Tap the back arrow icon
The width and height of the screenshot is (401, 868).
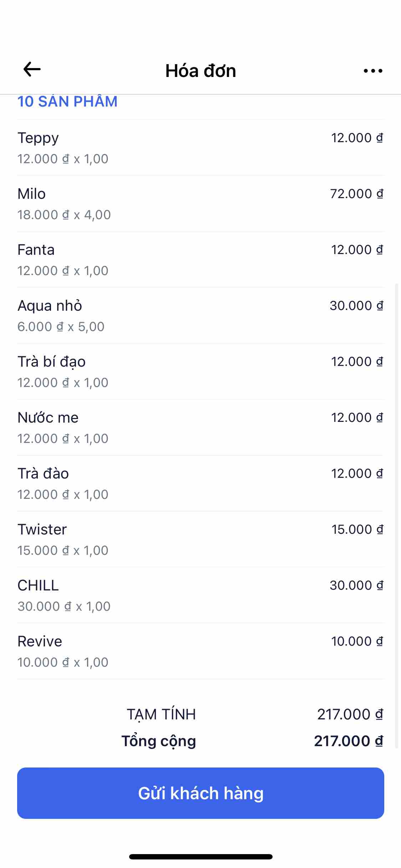(x=32, y=69)
